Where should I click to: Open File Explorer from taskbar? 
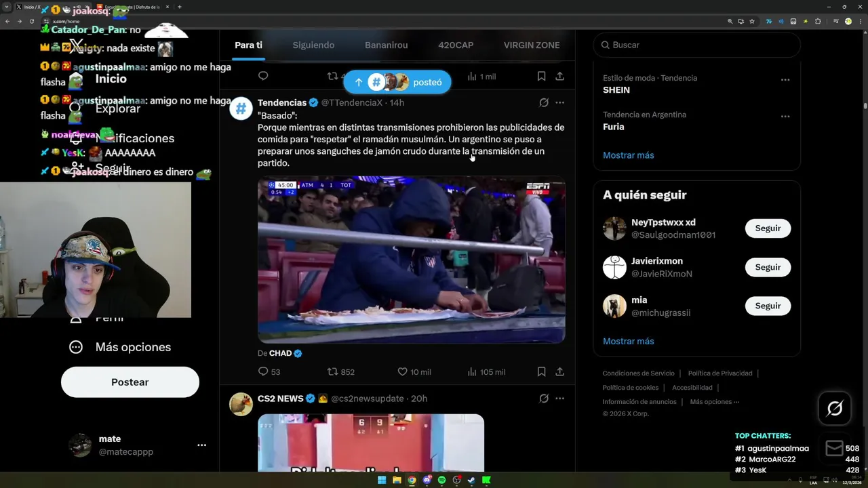[x=397, y=480]
